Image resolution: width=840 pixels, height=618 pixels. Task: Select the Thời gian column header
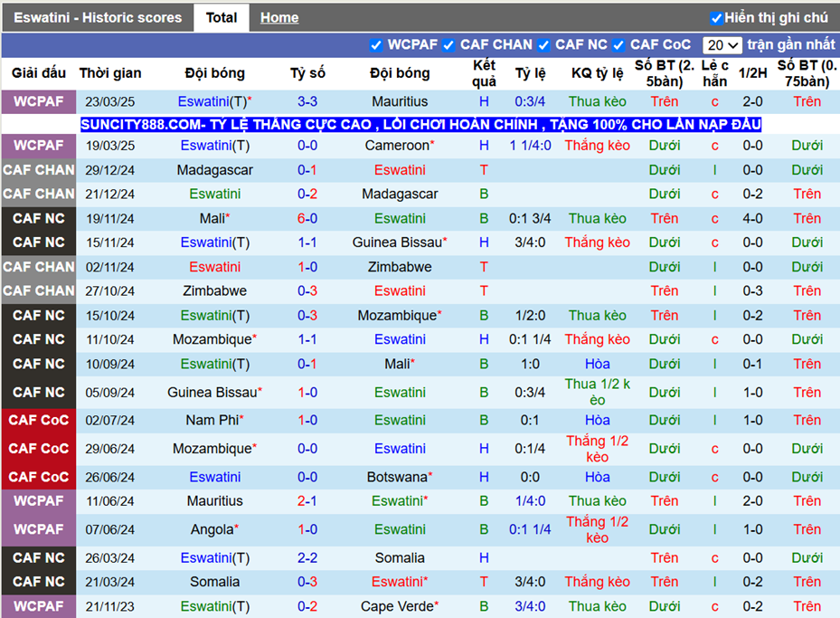(110, 73)
